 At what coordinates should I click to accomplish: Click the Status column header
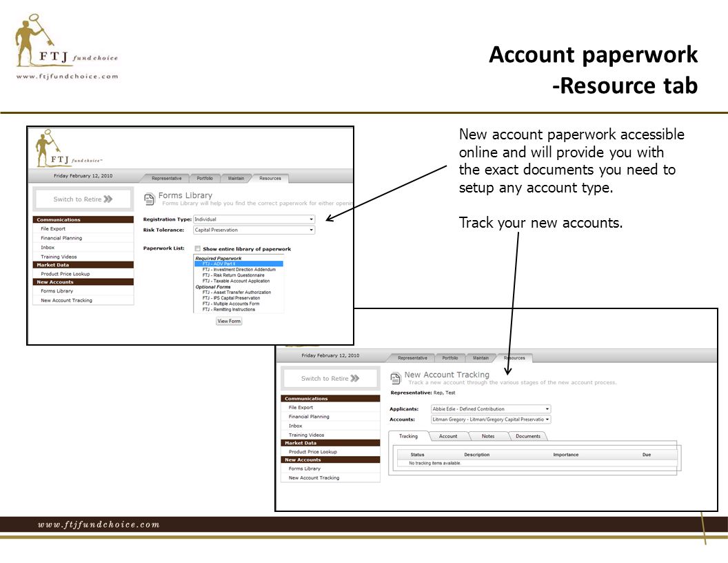[417, 454]
